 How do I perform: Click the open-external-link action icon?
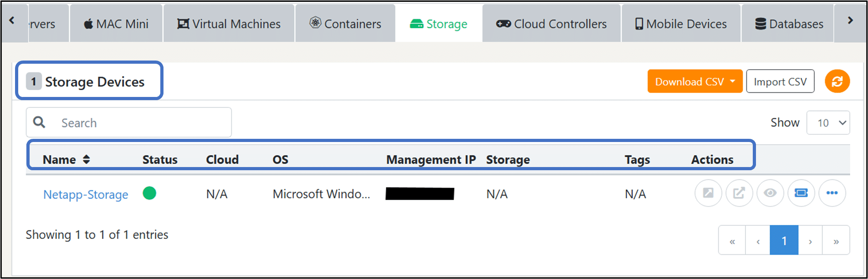point(739,193)
